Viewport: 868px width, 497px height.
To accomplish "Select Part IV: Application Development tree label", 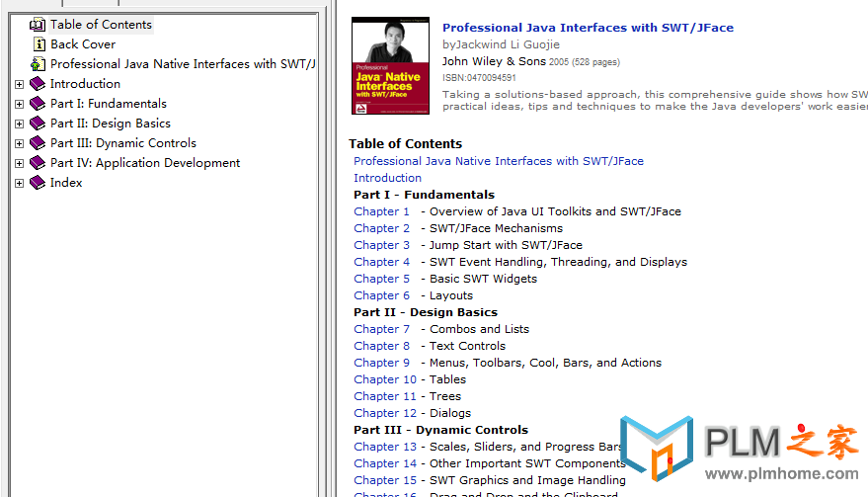I will [145, 163].
